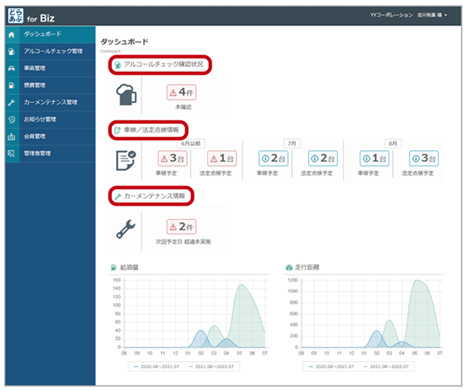Click the 3台 法定点検予定 badge for 8月

coord(424,158)
